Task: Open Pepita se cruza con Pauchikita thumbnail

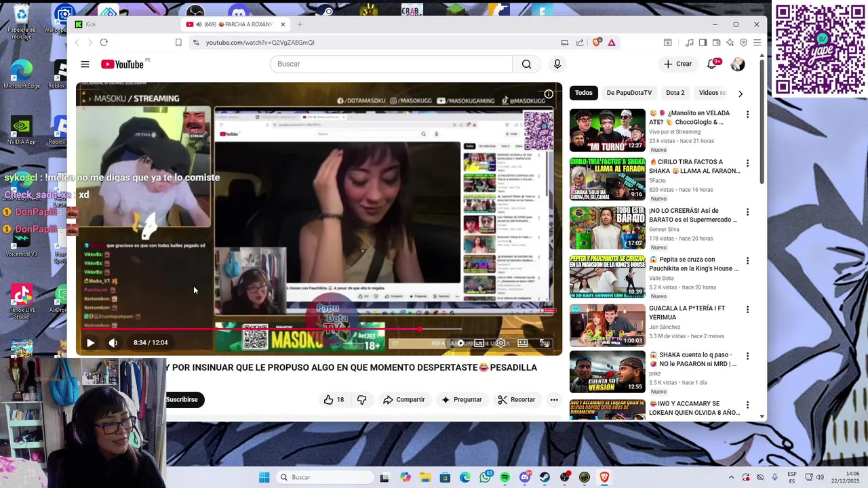Action: (x=608, y=277)
